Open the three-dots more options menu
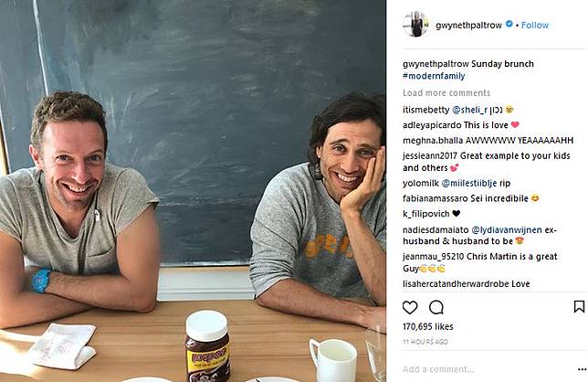The image size is (588, 382). point(582,369)
